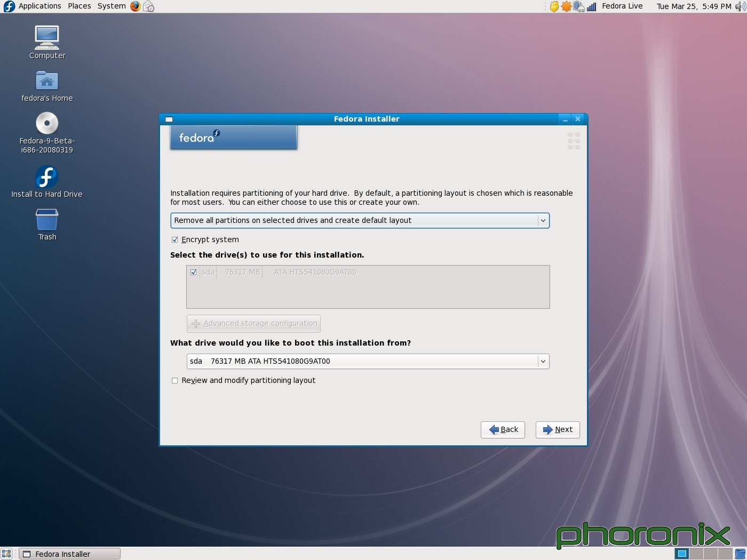Select the Fedora Installer taskbar entry
747x560 pixels.
coord(69,554)
